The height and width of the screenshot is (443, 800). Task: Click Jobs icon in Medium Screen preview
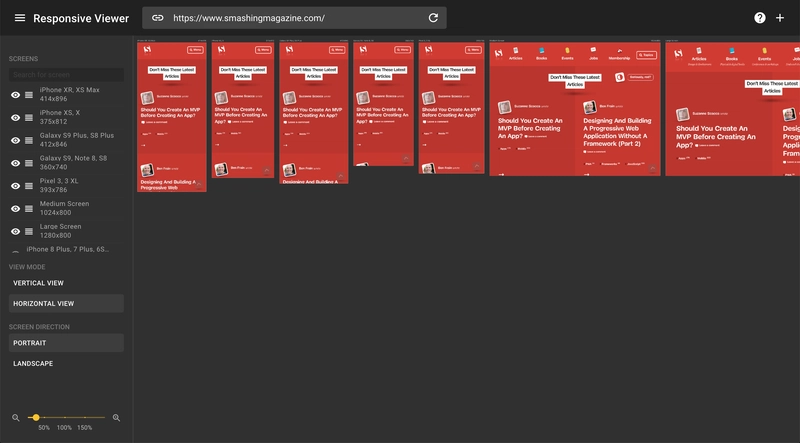[593, 50]
